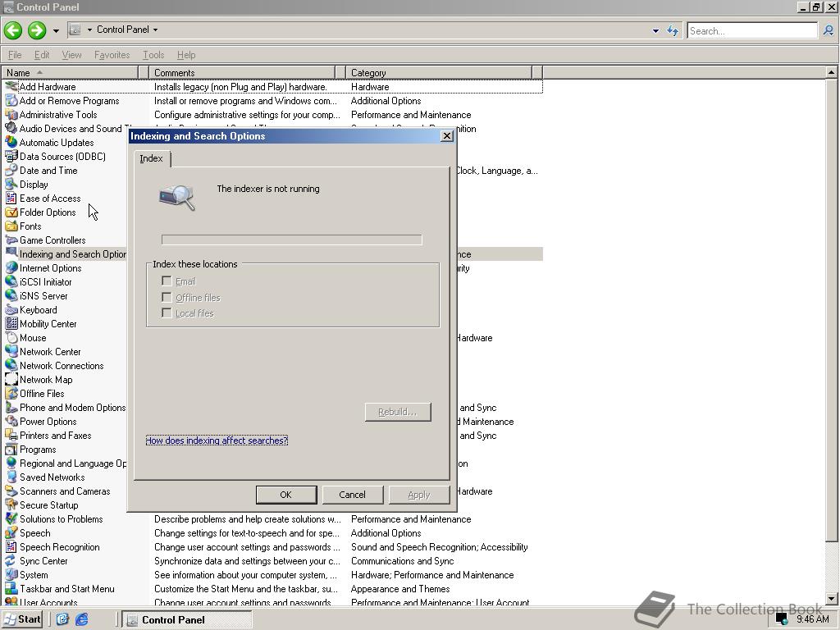Click the Keyboard icon
Viewport: 840px width, 630px height.
click(11, 309)
